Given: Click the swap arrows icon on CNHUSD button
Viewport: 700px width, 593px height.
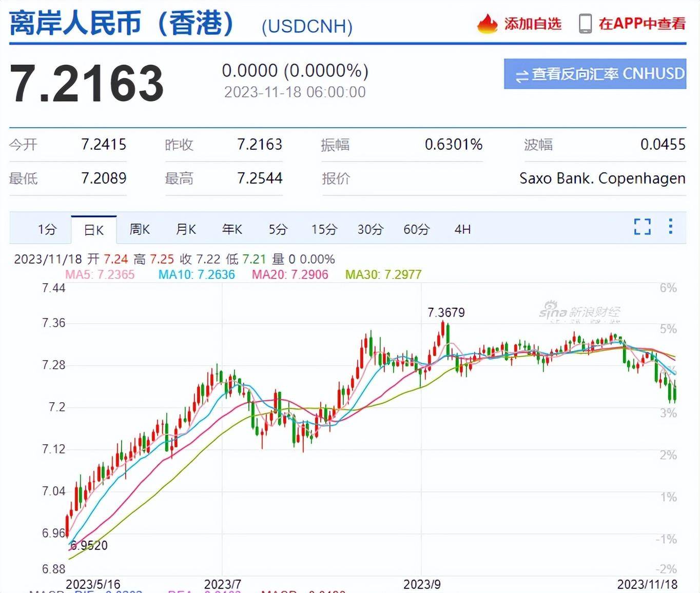Looking at the screenshot, I should click(521, 75).
